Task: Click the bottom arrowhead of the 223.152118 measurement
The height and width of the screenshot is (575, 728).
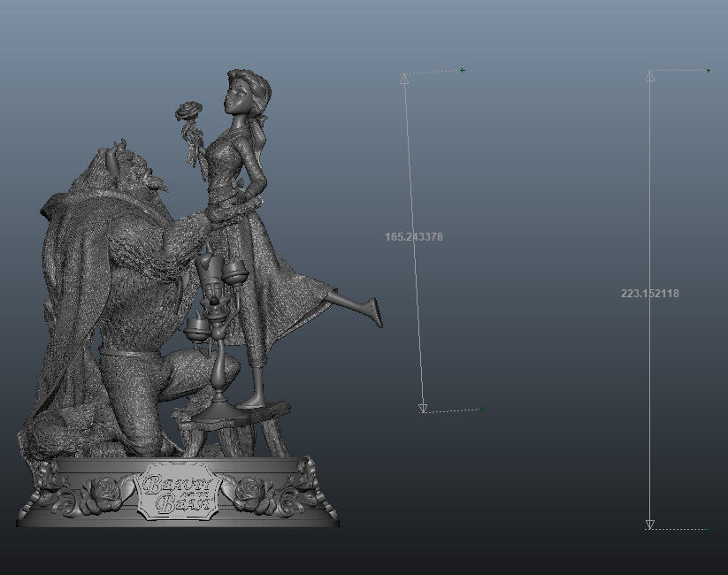Action: [652, 525]
